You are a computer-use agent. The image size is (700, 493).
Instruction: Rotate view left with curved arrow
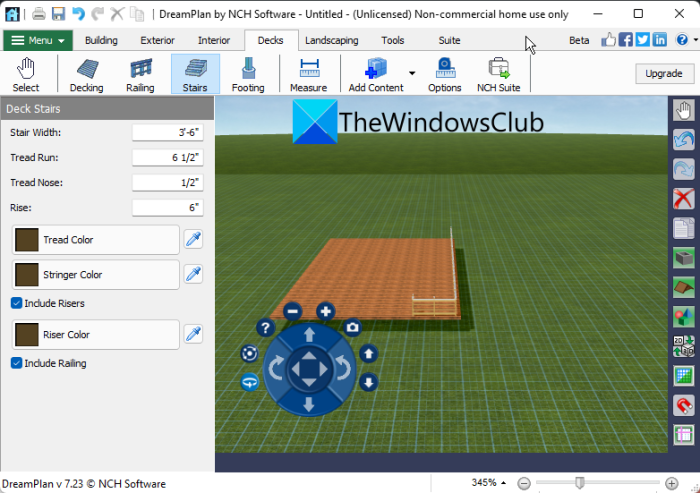275,369
